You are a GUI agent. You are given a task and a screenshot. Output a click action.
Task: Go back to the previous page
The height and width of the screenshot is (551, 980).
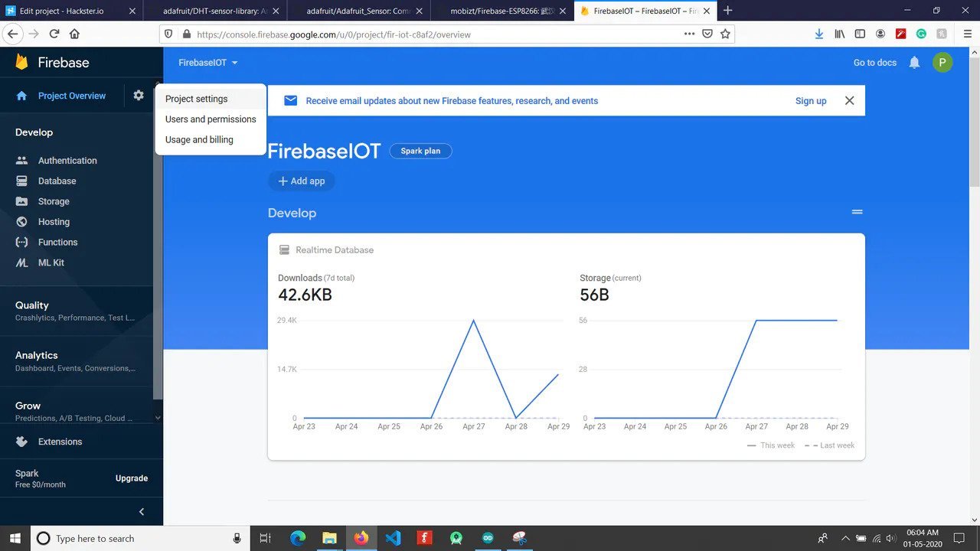point(12,34)
